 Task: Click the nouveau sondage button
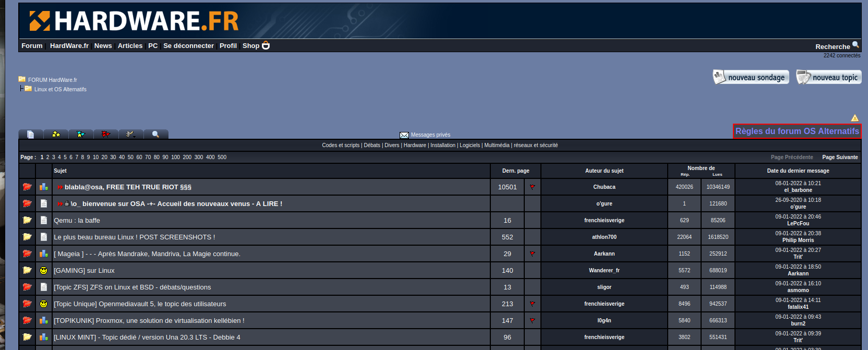(751, 77)
